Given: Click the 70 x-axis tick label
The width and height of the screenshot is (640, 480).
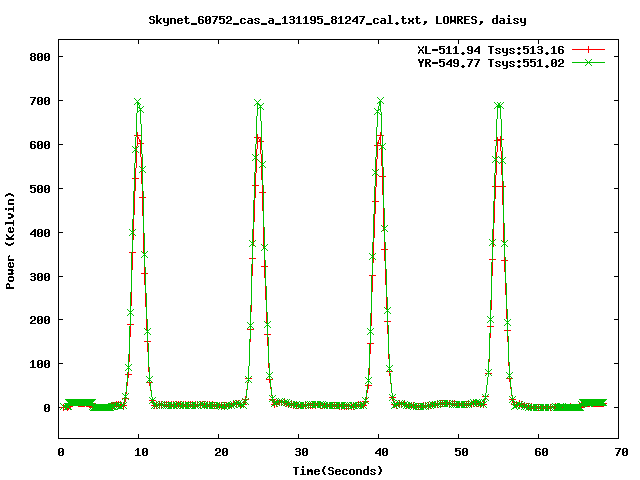Looking at the screenshot, I should pos(621,452).
